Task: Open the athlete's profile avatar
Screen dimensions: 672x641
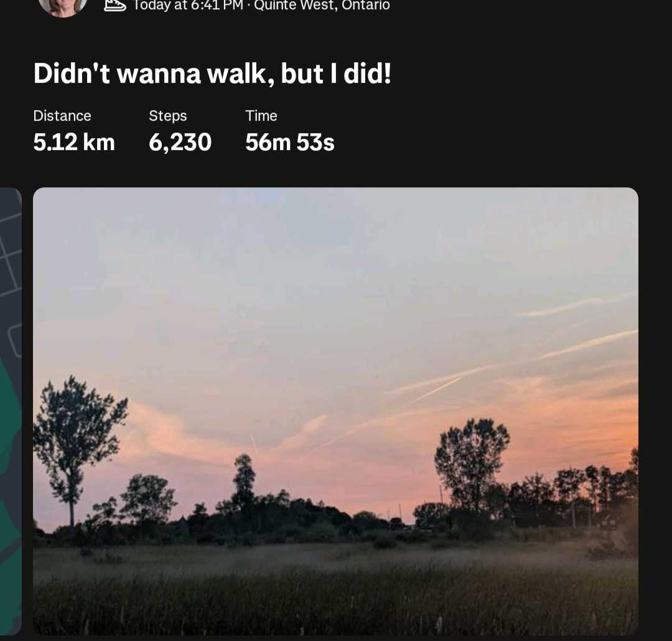Action: click(63, 6)
